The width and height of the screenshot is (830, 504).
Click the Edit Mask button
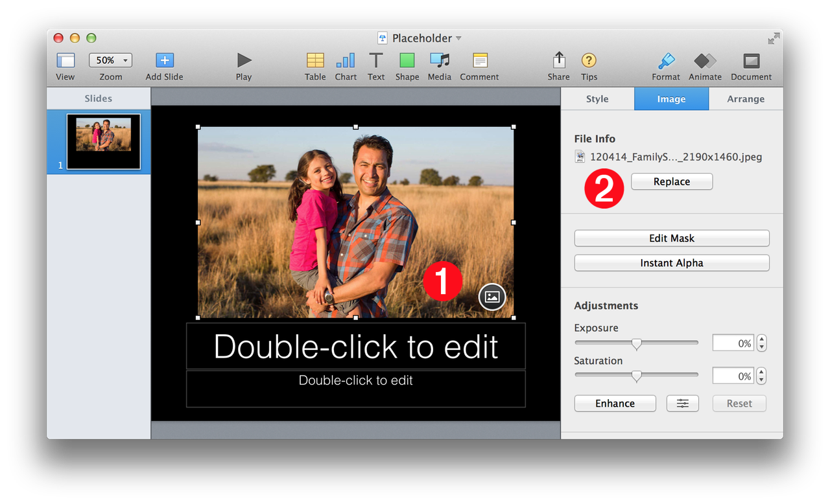[x=672, y=238]
